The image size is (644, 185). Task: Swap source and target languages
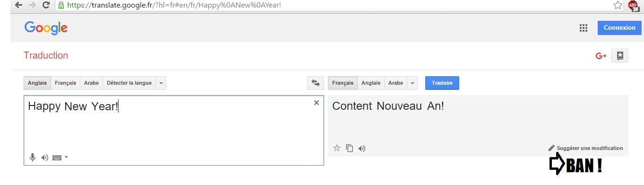315,83
